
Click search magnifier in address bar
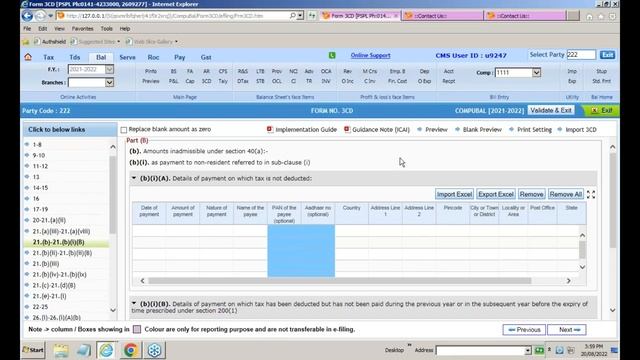[293, 16]
